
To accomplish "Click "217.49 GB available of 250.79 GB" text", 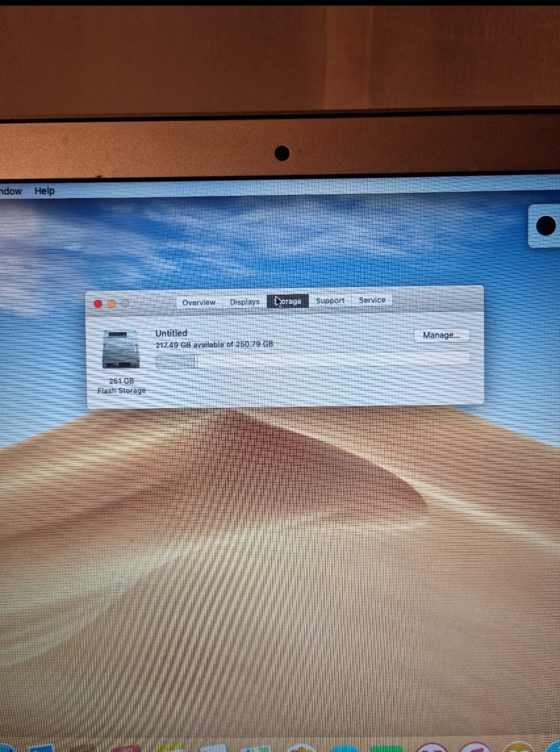I will (x=214, y=344).
